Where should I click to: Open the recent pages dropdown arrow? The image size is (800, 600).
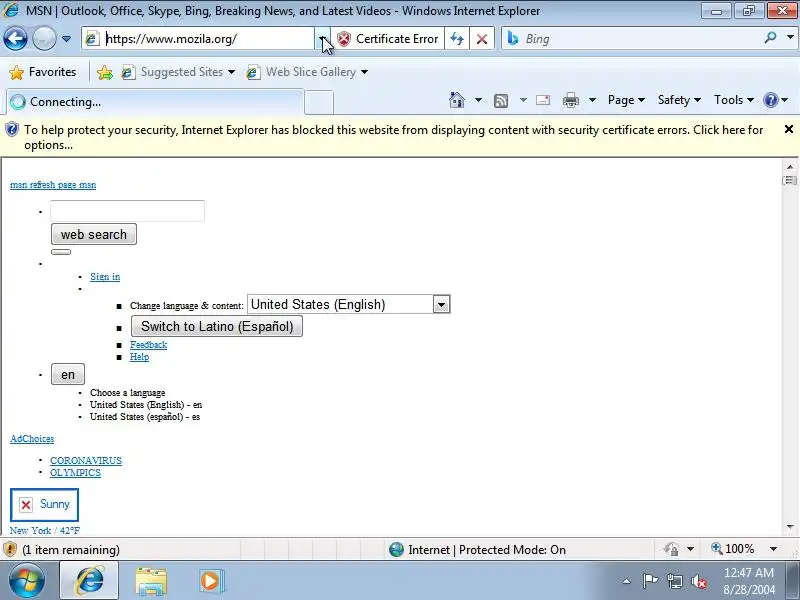click(x=66, y=39)
